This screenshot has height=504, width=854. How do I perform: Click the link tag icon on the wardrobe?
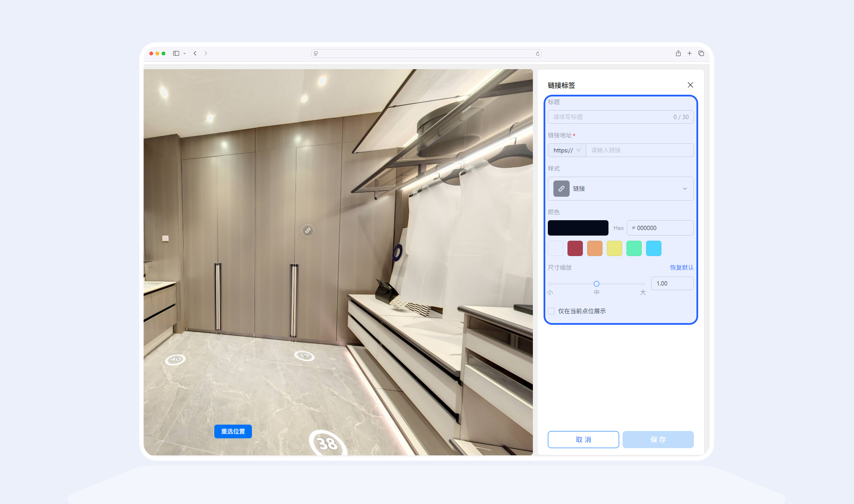point(308,230)
